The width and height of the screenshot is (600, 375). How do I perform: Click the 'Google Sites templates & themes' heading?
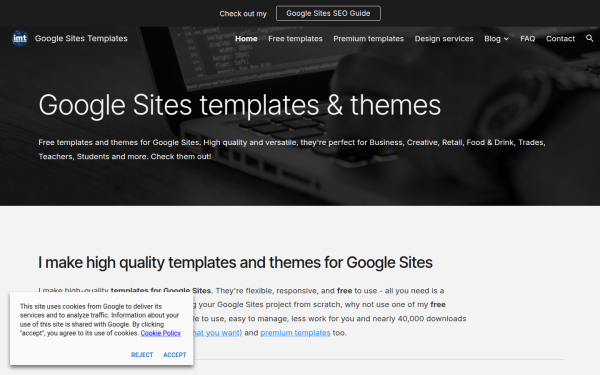[240, 105]
